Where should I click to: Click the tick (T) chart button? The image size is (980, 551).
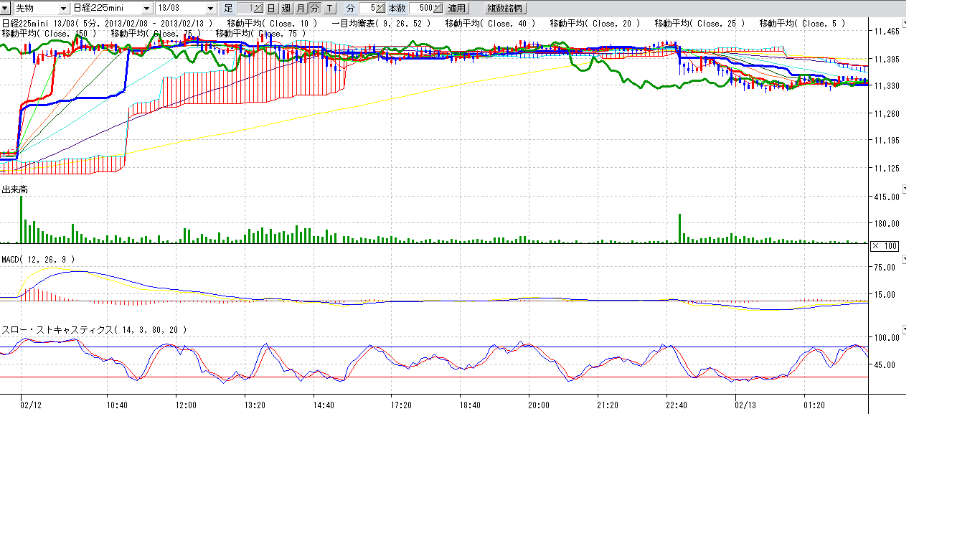pos(329,9)
